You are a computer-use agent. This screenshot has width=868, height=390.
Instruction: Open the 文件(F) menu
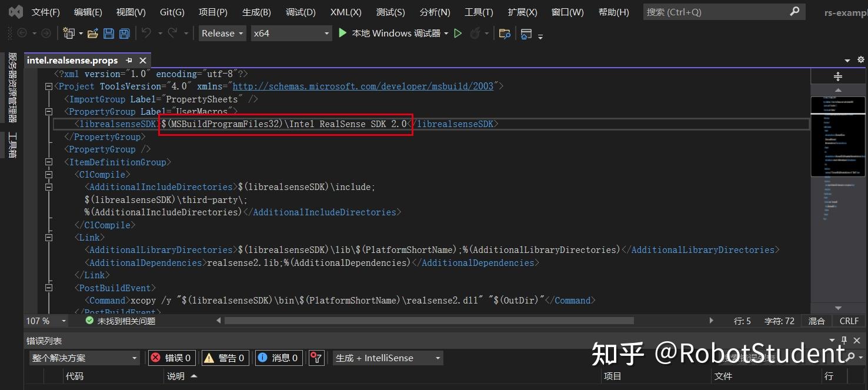pyautogui.click(x=46, y=12)
